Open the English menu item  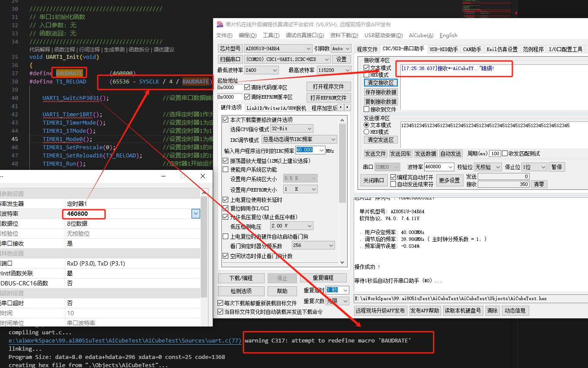coord(448,35)
